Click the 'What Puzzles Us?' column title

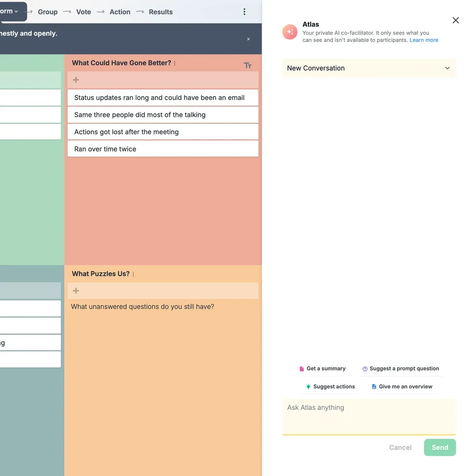100,274
